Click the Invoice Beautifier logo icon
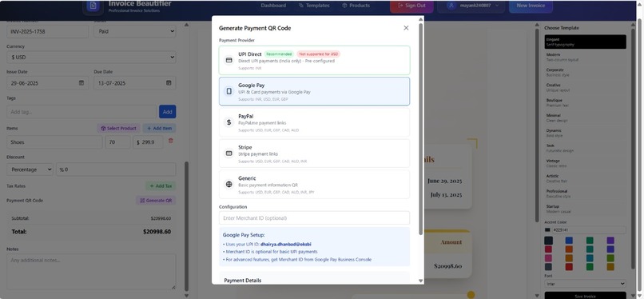 pyautogui.click(x=93, y=6)
